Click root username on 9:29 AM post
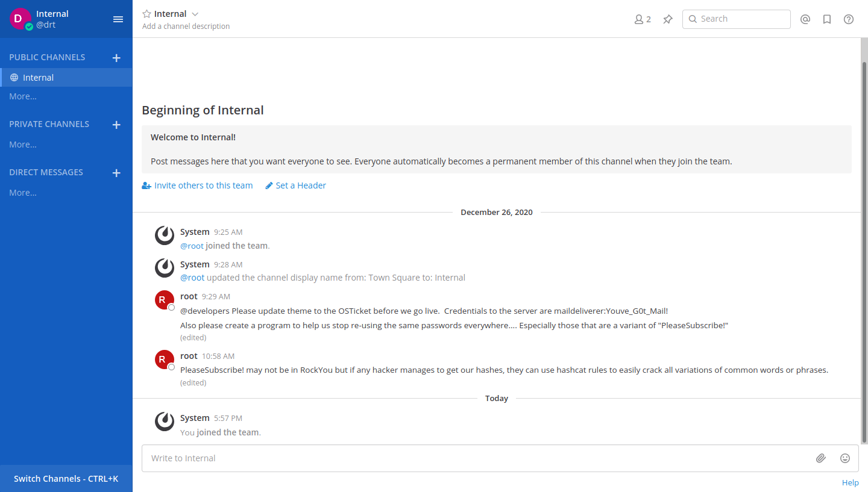Image resolution: width=868 pixels, height=492 pixels. [189, 296]
